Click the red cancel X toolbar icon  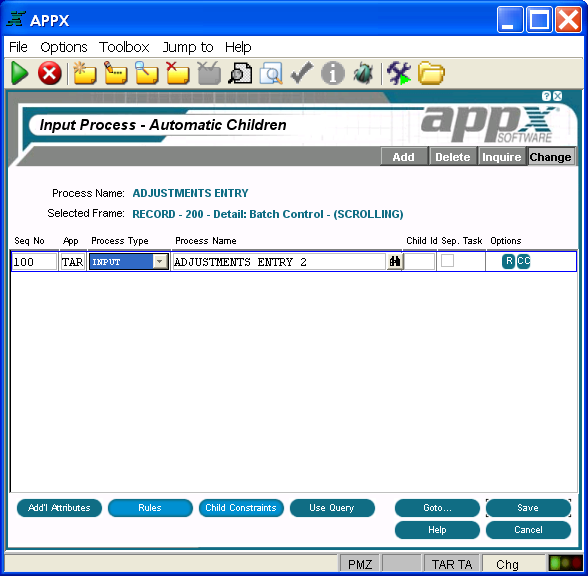point(50,73)
